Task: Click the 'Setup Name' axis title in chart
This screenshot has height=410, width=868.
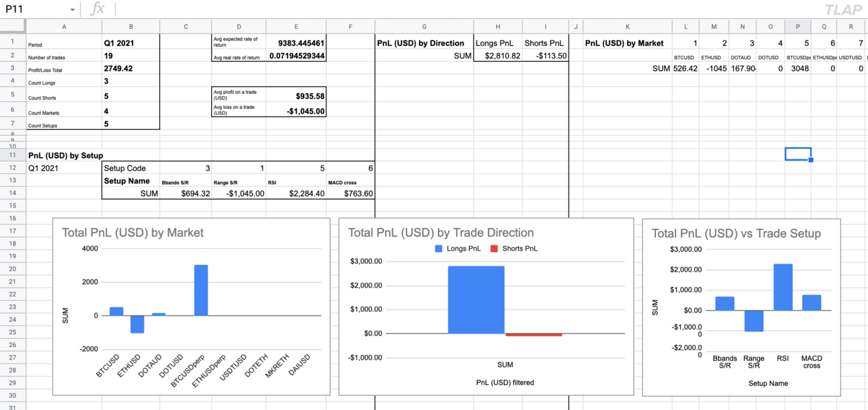Action: click(x=768, y=383)
